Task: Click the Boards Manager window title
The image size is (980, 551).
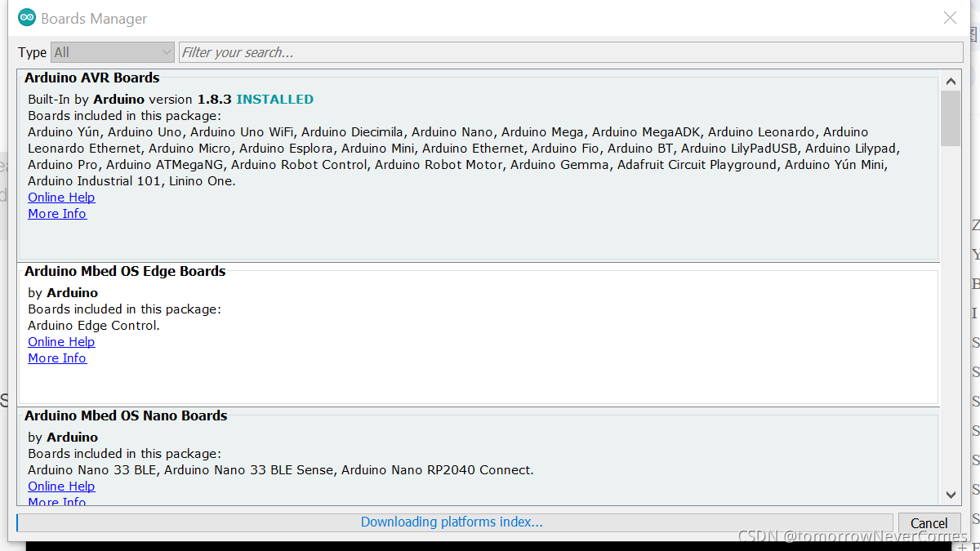Action: point(94,18)
